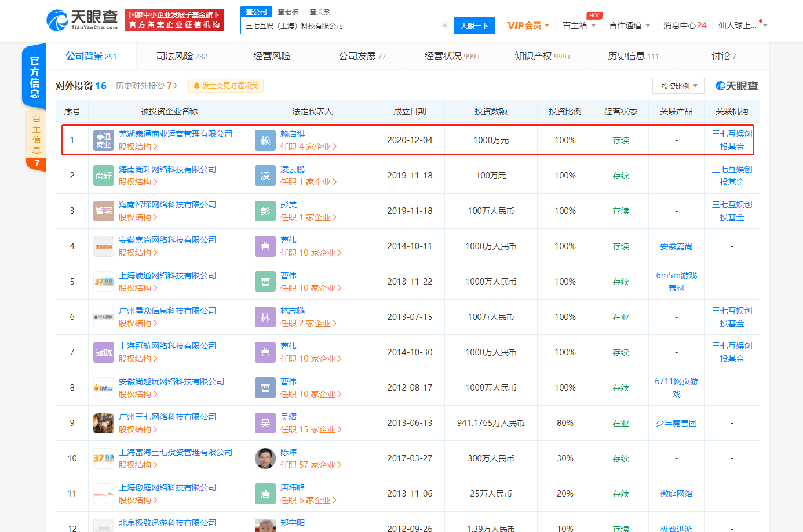Click the 冠航 company avatar icon
This screenshot has width=803, height=532.
pos(104,352)
